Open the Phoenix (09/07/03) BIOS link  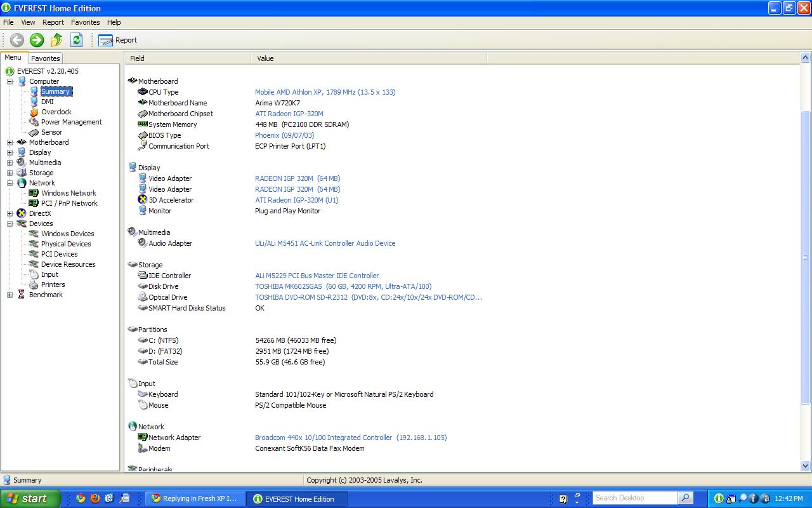click(x=284, y=135)
